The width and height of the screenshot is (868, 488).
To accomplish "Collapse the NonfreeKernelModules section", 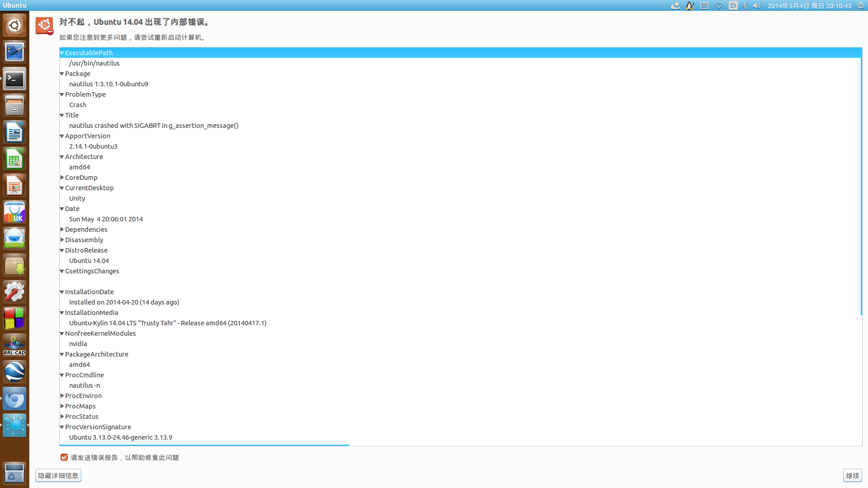I will pyautogui.click(x=62, y=333).
